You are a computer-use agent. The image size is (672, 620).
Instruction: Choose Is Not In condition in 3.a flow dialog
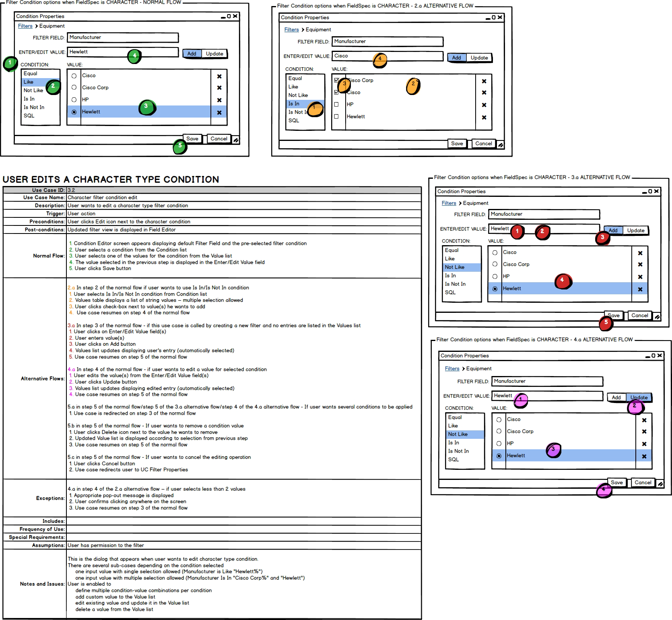click(x=462, y=284)
